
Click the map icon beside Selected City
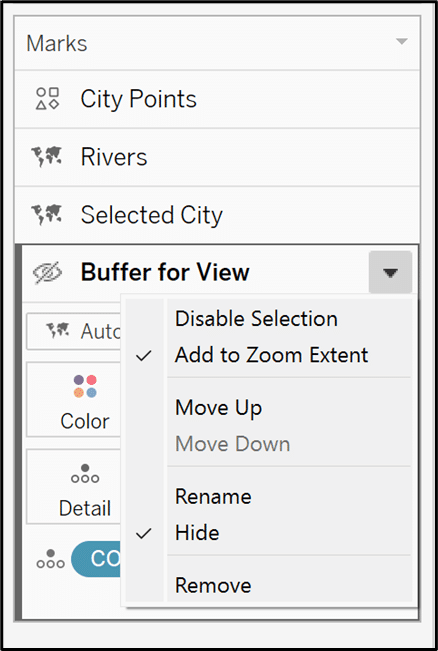point(46,215)
